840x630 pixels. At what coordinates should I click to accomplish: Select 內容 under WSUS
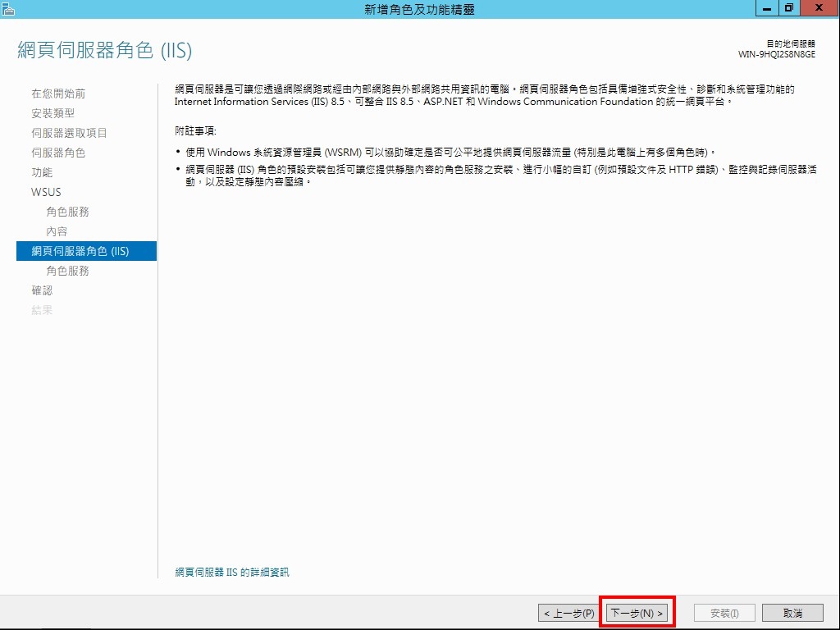tap(57, 231)
